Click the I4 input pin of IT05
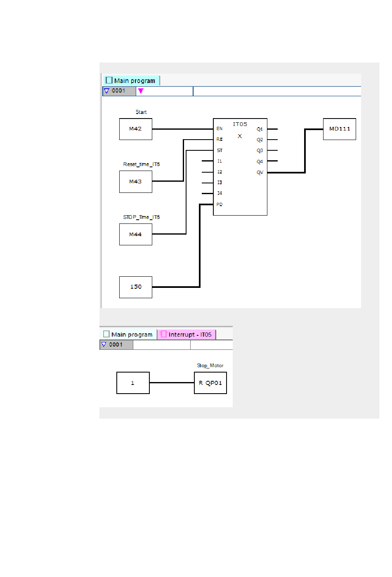 point(220,193)
